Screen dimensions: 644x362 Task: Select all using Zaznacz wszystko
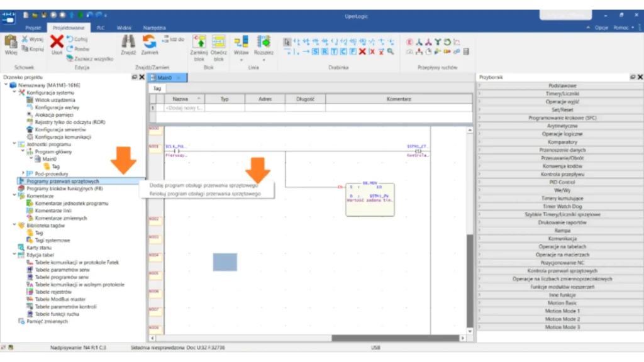pyautogui.click(x=90, y=58)
